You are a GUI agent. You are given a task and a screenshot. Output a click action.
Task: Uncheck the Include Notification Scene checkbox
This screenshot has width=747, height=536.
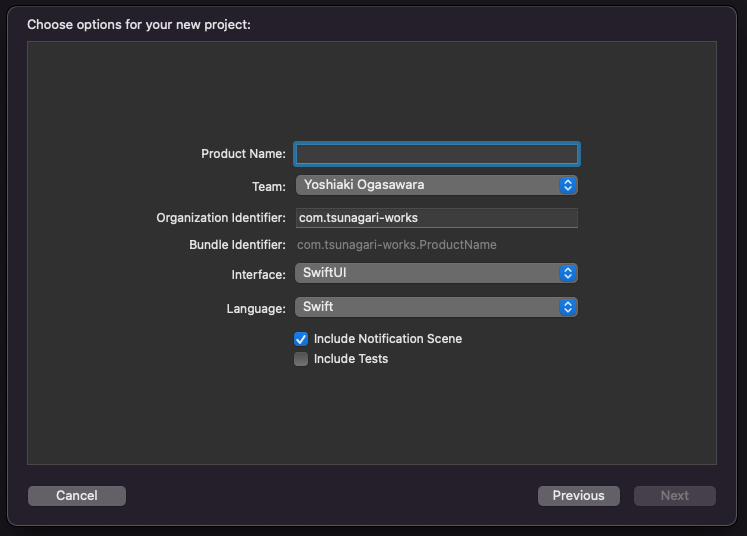[301, 339]
